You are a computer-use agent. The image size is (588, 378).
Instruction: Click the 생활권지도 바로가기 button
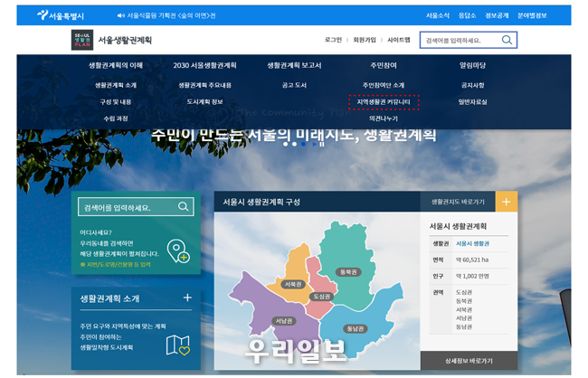[x=458, y=202]
